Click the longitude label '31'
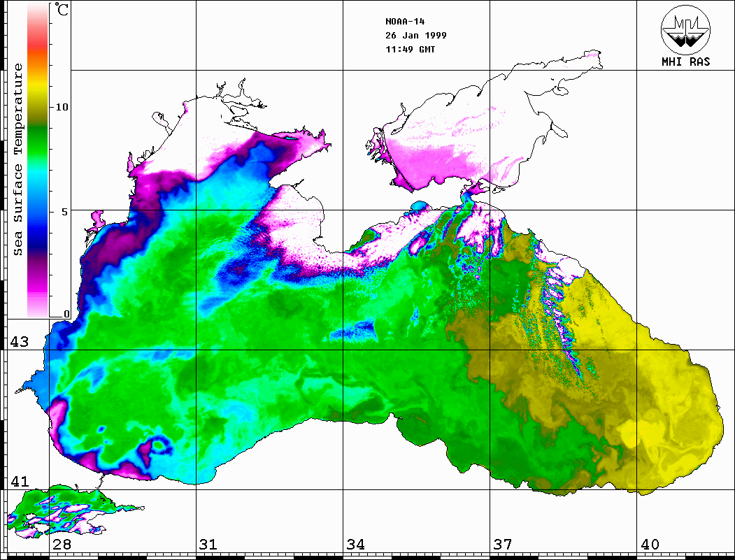The height and width of the screenshot is (560, 735). click(x=208, y=545)
